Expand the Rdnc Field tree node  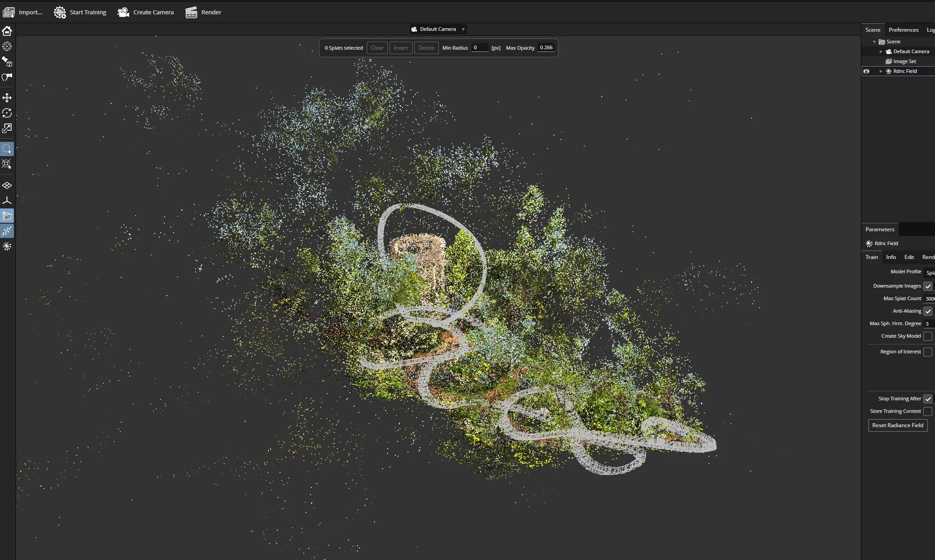click(x=881, y=71)
